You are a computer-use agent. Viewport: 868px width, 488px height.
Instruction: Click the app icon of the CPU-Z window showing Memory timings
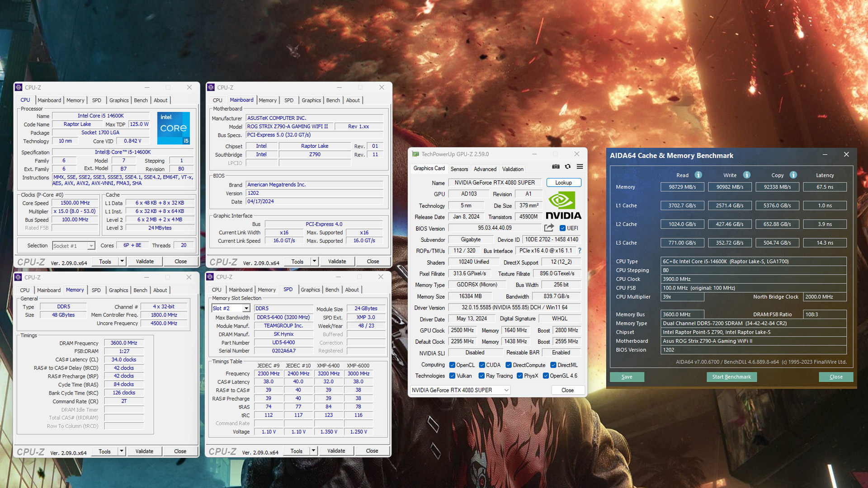coord(18,277)
